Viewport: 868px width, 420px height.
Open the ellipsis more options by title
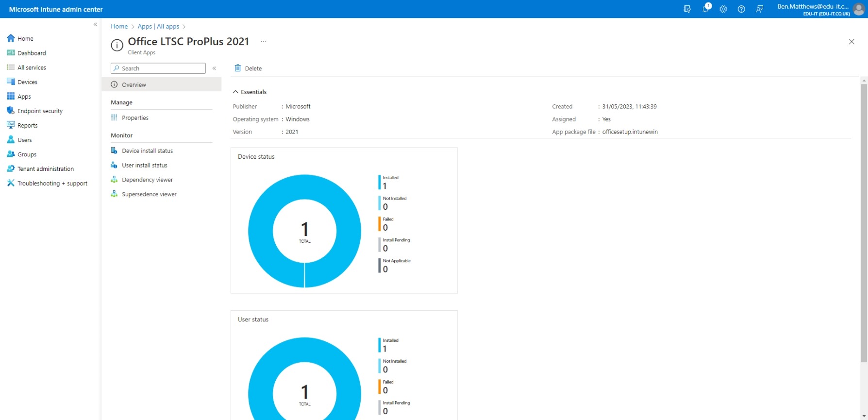pyautogui.click(x=264, y=42)
